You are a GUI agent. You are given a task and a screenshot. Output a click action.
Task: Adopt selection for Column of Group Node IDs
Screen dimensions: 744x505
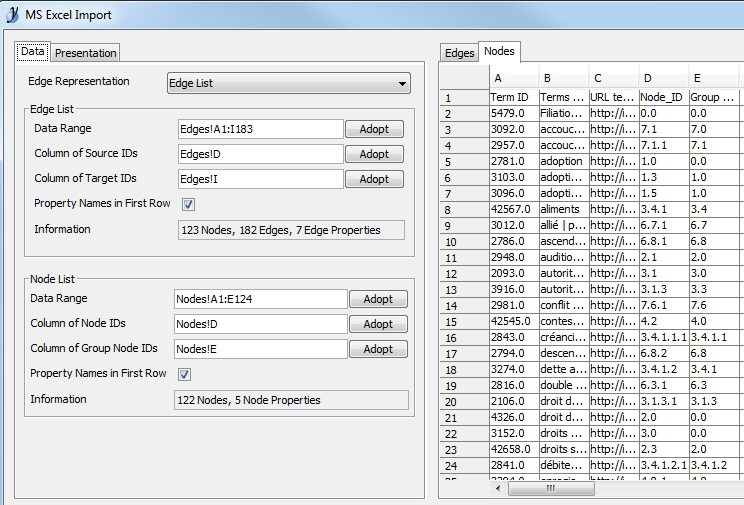tap(378, 349)
